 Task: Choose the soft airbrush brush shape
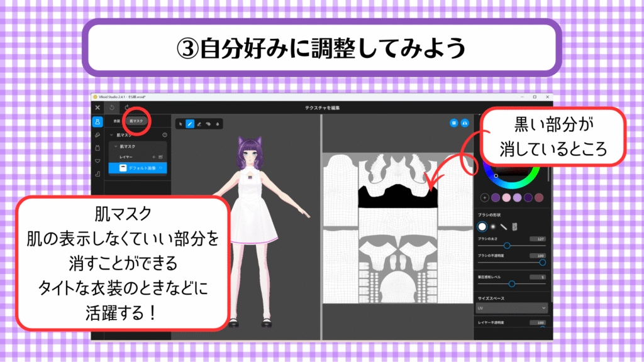493,226
